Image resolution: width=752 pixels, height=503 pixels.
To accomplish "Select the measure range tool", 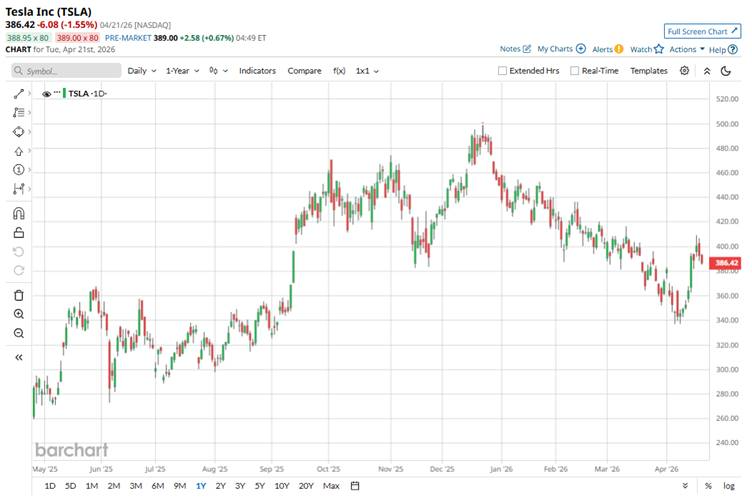I will point(19,189).
